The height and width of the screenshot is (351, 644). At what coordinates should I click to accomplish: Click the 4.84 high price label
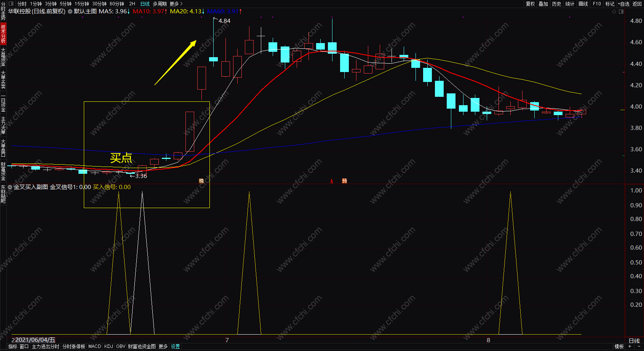[x=224, y=21]
